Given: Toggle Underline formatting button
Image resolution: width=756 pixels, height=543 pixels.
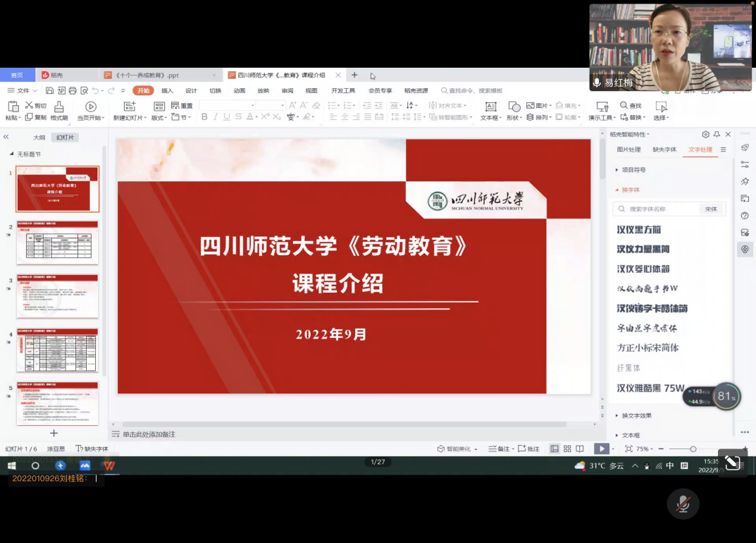Looking at the screenshot, I should pos(227,117).
